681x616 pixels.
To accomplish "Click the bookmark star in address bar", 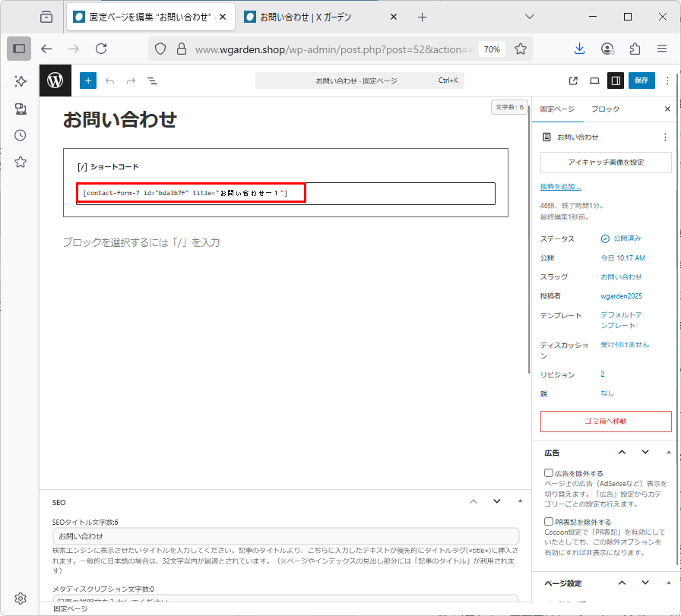I will click(521, 49).
